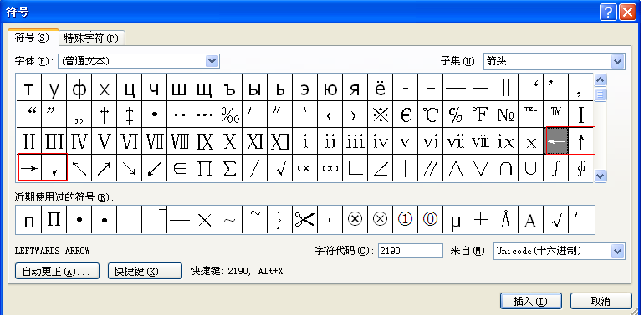Pick the north-east diagonal arrow symbol

pos(105,168)
